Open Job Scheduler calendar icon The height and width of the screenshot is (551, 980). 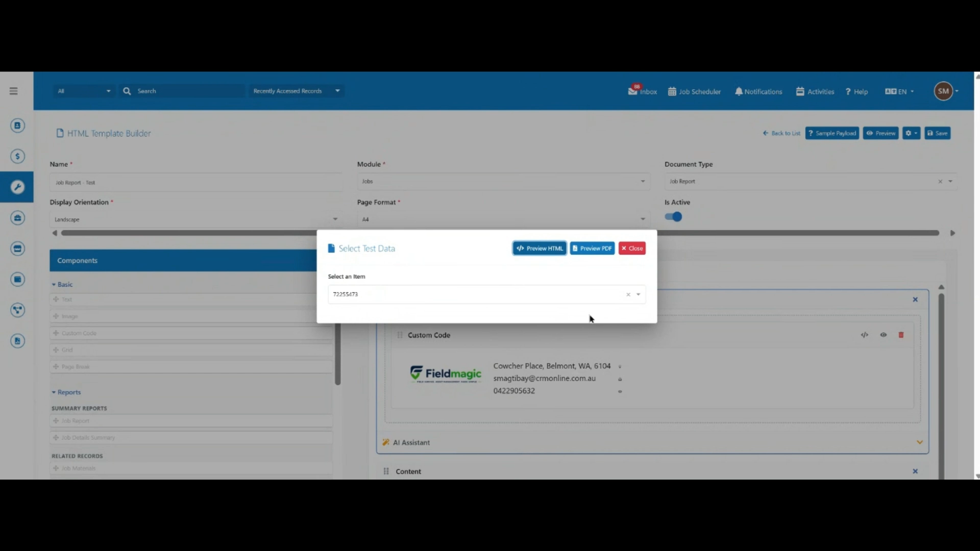[x=672, y=91]
